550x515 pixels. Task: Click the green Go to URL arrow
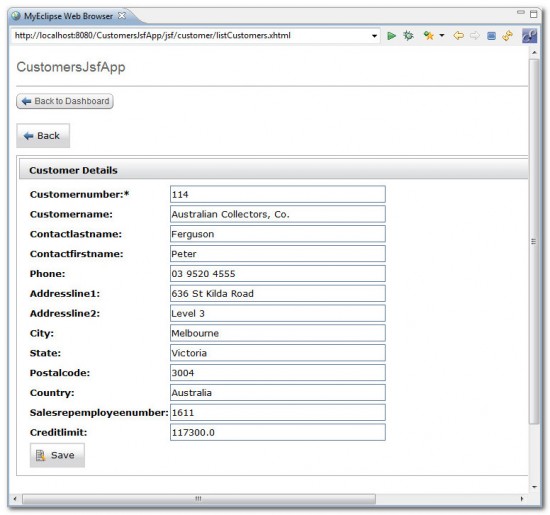click(x=391, y=36)
